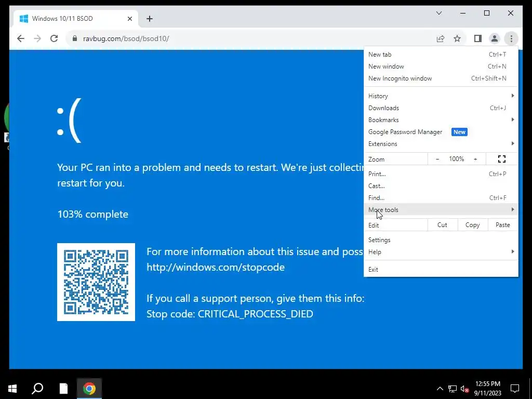532x399 pixels.
Task: Open the muted volume tray icon
Action: (464, 389)
